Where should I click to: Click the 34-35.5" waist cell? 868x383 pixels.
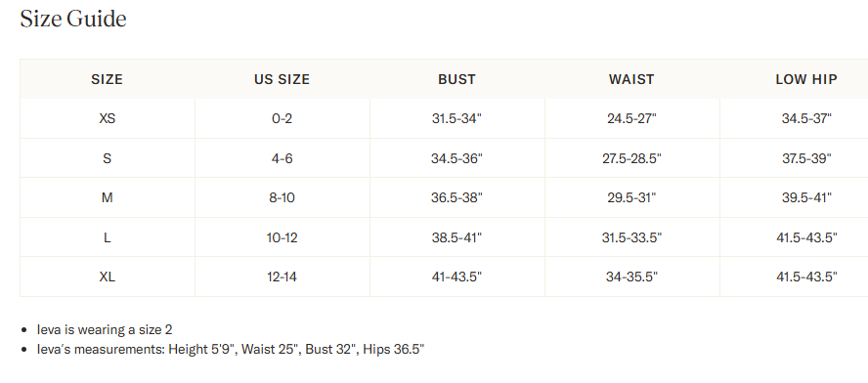[631, 277]
